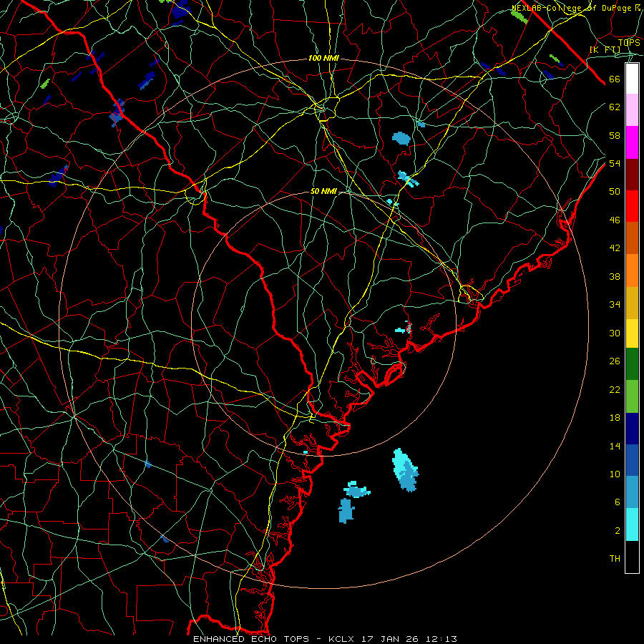Click the light pink 62 kft legend swatch
644x644 pixels.
[632, 109]
